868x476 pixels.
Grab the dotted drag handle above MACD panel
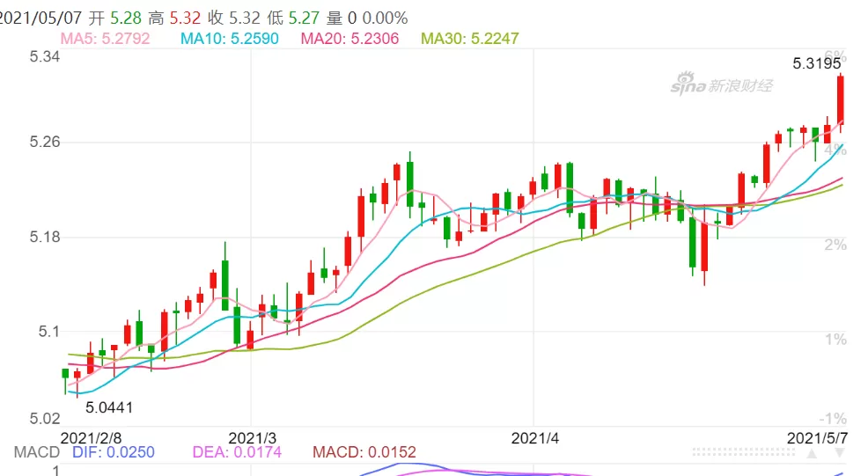tap(744, 453)
